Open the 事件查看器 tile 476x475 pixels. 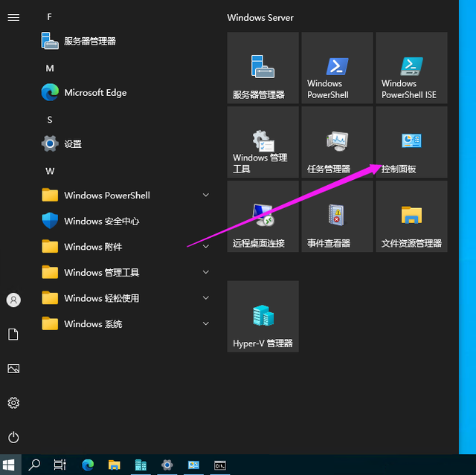[337, 216]
